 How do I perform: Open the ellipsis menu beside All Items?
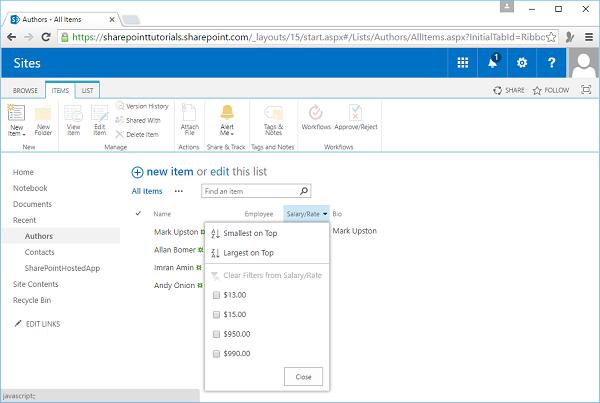[179, 190]
